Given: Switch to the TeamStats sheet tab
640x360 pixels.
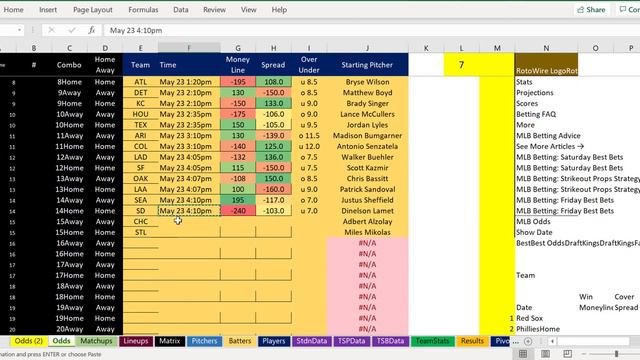Looking at the screenshot, I should pyautogui.click(x=433, y=341).
